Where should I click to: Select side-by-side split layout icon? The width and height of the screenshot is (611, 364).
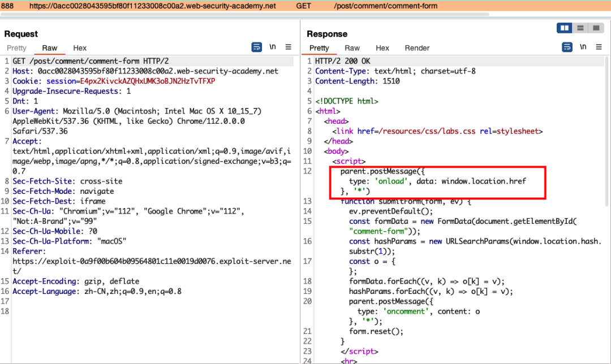point(564,28)
